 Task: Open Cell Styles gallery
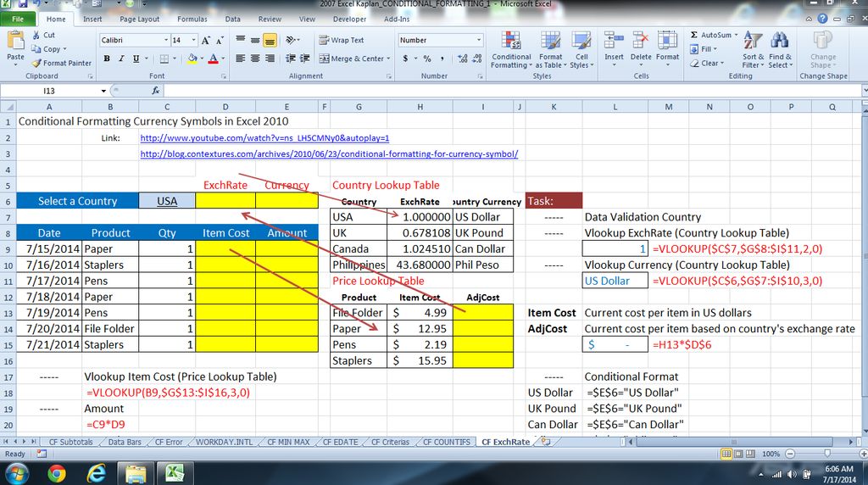coord(581,50)
